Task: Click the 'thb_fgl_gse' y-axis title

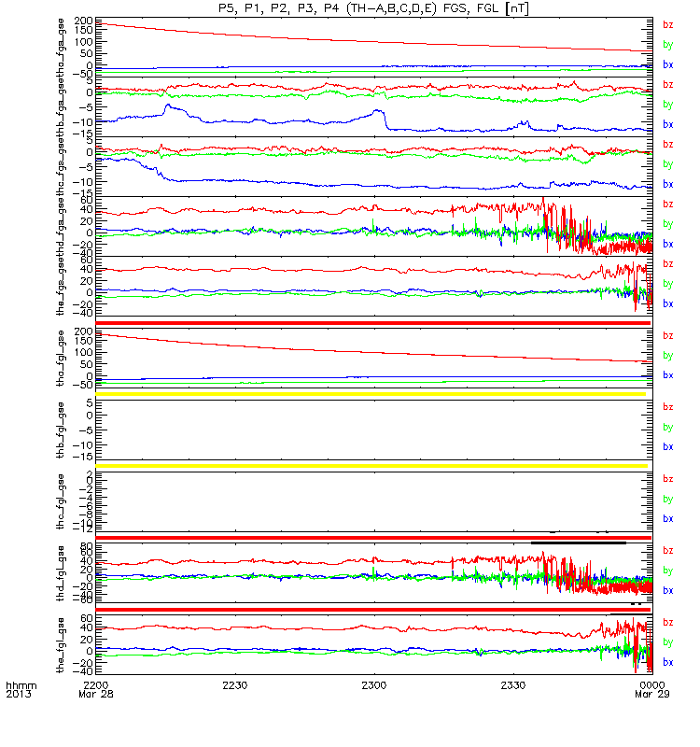Action: [x=61, y=430]
